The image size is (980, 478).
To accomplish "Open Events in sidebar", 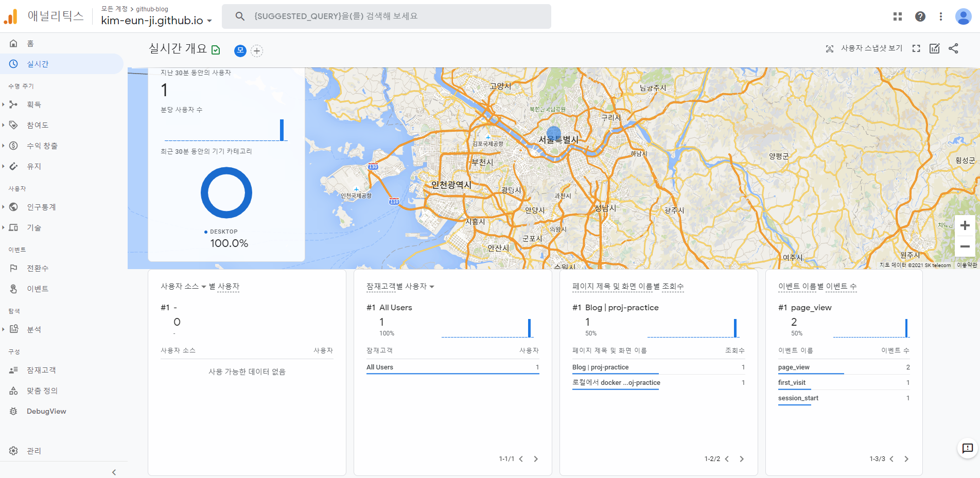I will [62, 289].
